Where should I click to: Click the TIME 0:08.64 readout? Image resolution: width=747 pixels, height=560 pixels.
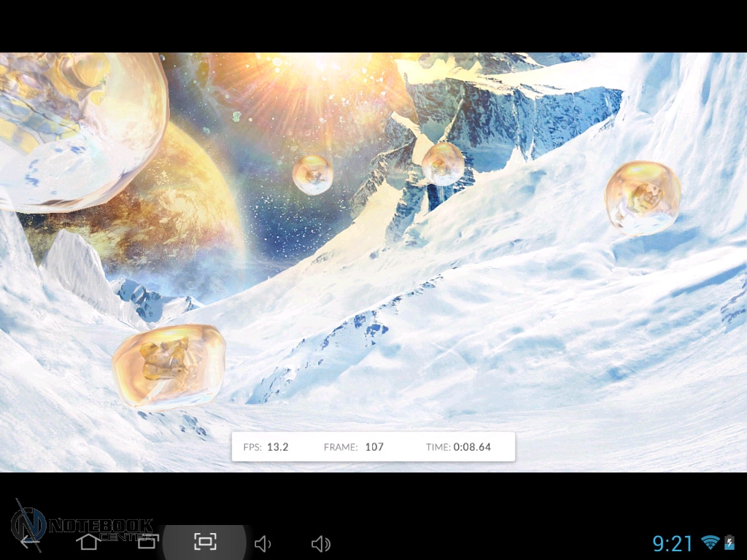coord(458,447)
